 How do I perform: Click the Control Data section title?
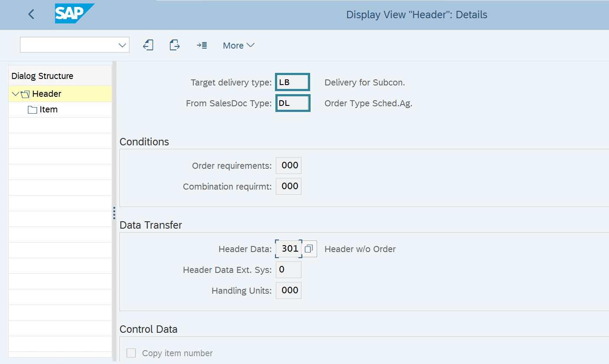148,329
